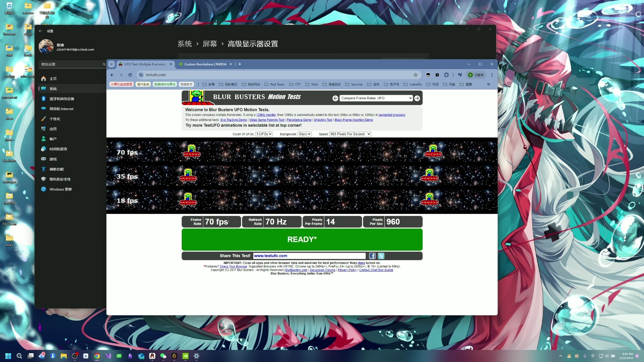This screenshot has height=362, width=644.
Task: Go back in browser history
Action: click(112, 75)
